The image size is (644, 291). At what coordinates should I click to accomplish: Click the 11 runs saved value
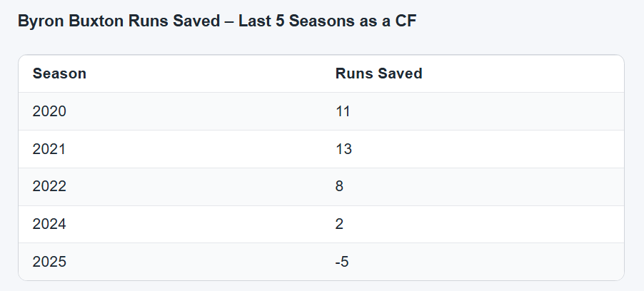click(343, 111)
